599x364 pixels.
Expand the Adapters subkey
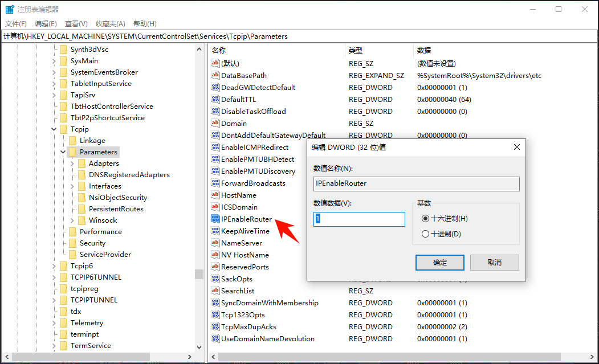(x=72, y=163)
